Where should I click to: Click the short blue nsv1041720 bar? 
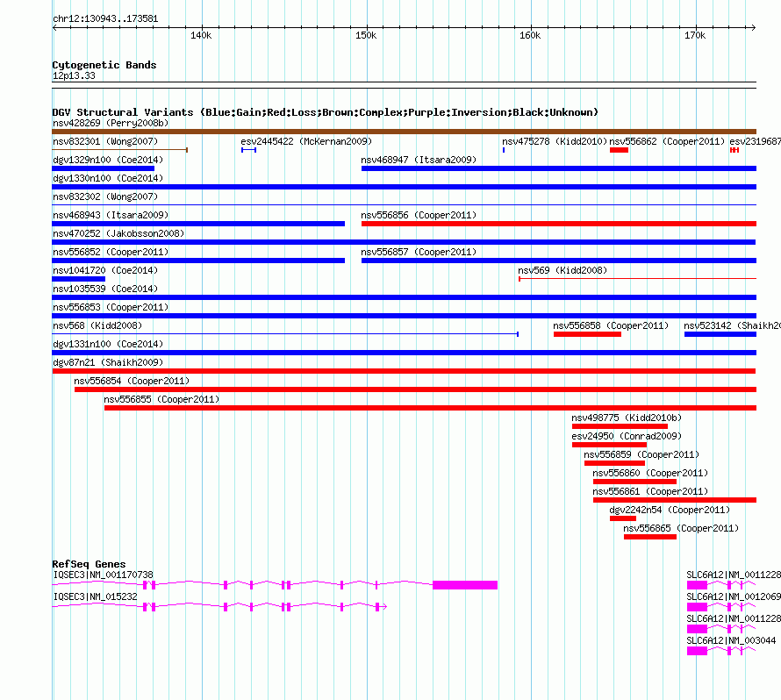coord(79,279)
